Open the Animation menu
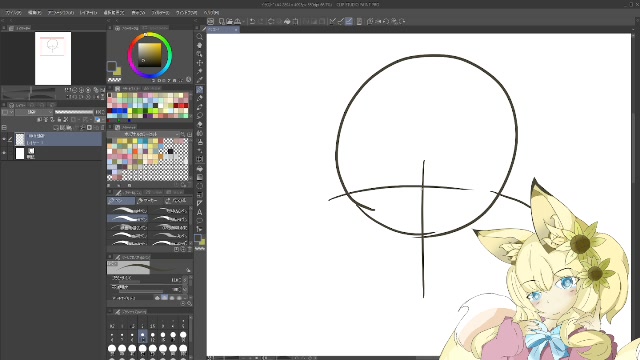The image size is (640, 360). (x=60, y=13)
